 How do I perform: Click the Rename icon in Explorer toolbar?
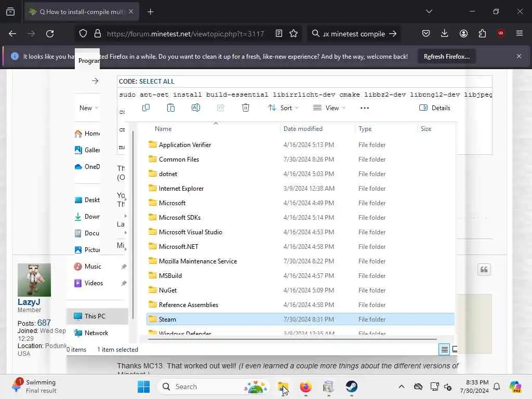click(196, 108)
